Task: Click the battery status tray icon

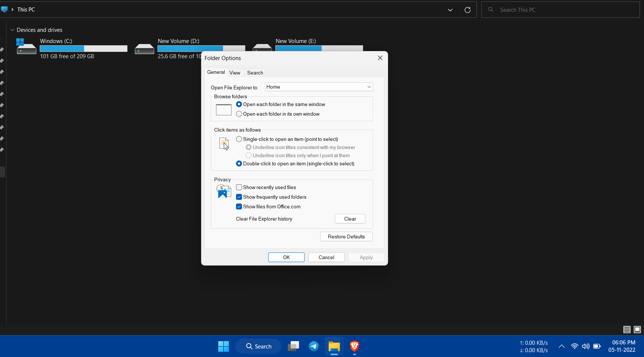Action: click(597, 346)
